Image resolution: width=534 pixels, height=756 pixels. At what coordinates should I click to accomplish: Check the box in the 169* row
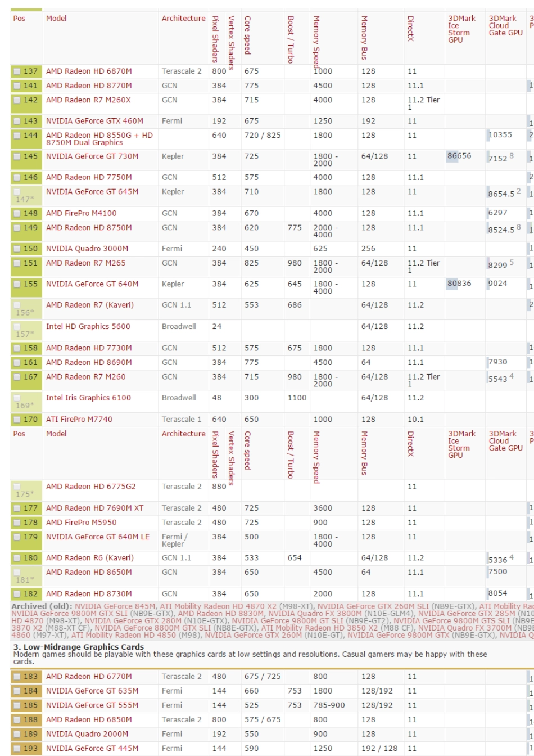tap(17, 398)
